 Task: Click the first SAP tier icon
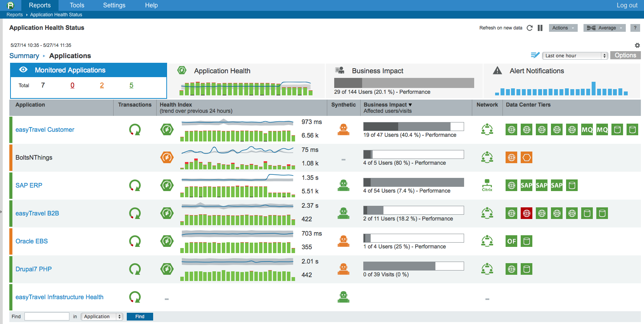[x=527, y=185]
